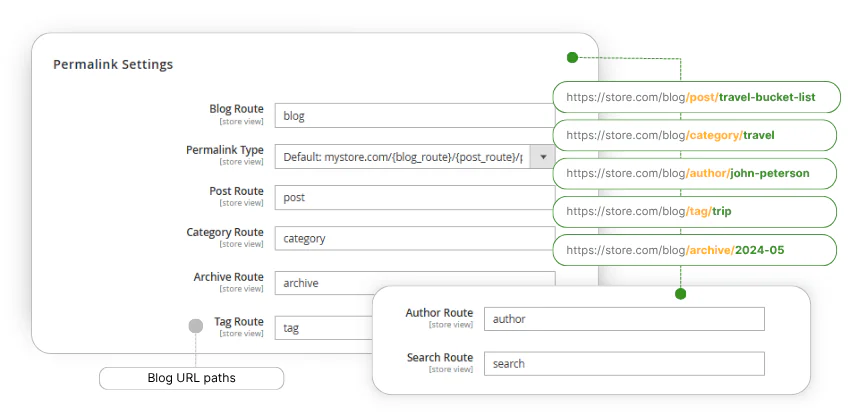
Task: Click the Blog Route input field
Action: (x=414, y=116)
